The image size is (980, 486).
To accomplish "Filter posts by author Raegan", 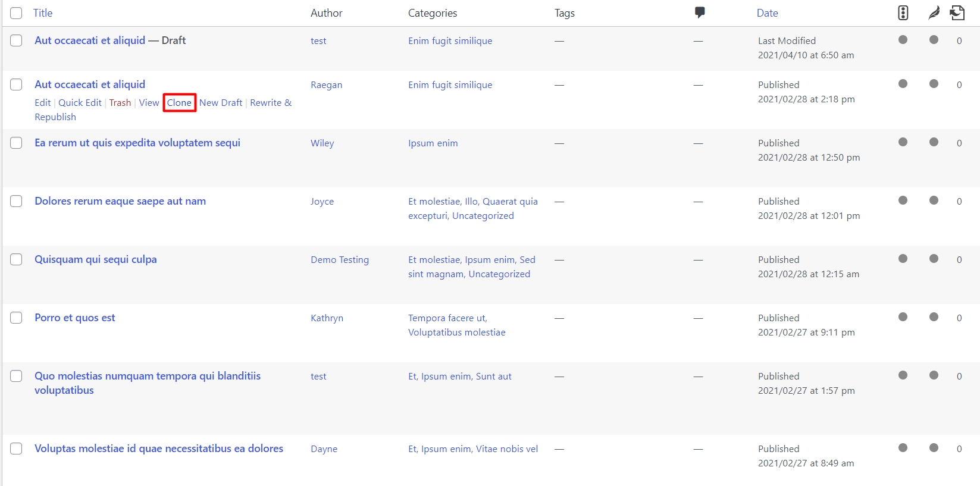I will click(327, 85).
